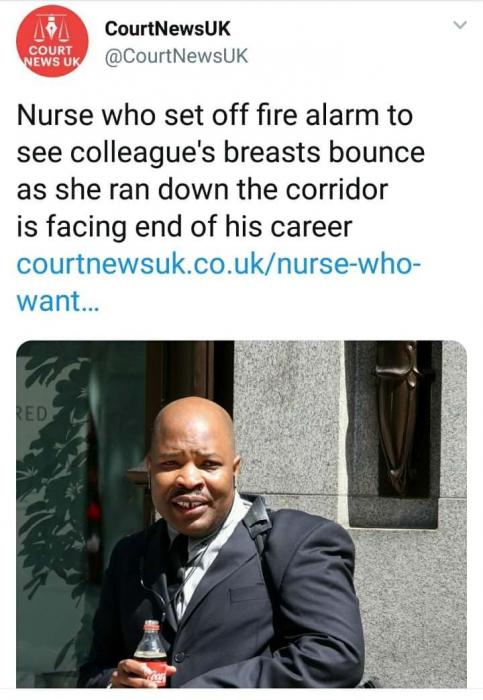Open the tweet's attached photo
This screenshot has width=483, height=700.
(x=242, y=514)
